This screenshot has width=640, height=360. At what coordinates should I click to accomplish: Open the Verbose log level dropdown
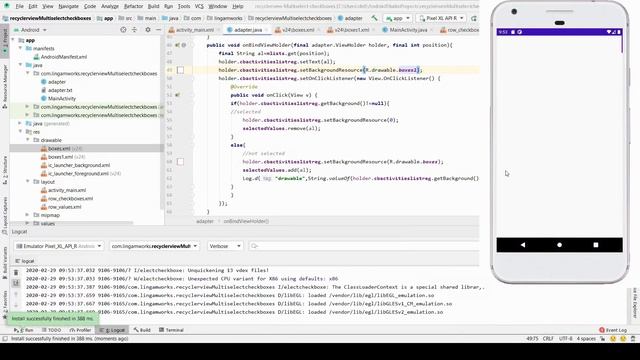coord(224,246)
